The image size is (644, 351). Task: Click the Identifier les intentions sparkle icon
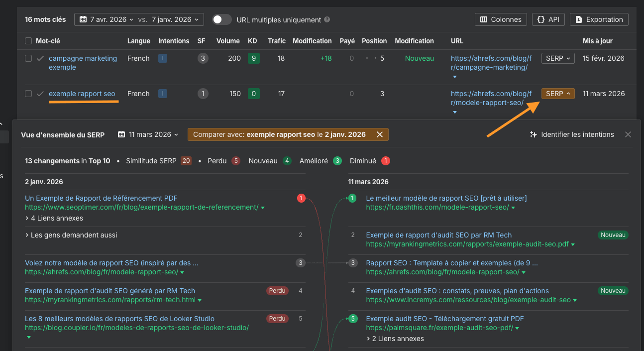(x=533, y=134)
